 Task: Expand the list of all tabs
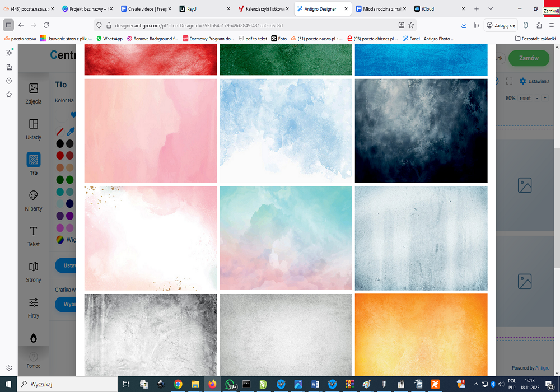(x=491, y=9)
